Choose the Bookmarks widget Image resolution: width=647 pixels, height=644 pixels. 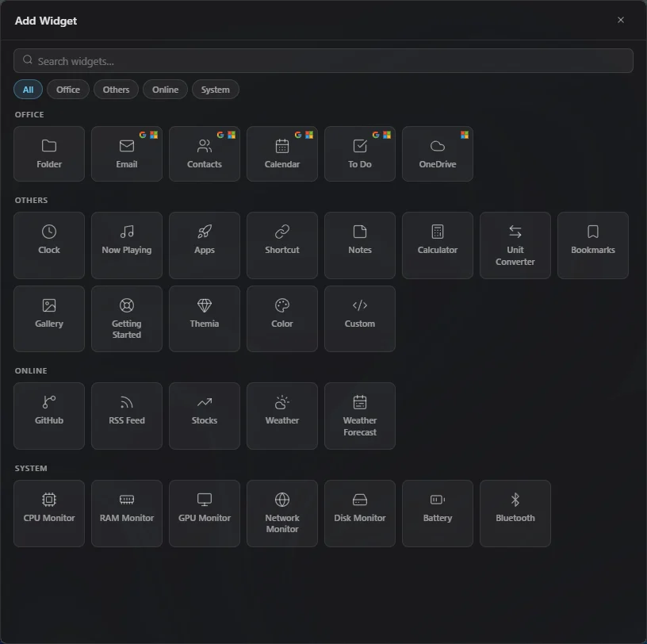[593, 245]
